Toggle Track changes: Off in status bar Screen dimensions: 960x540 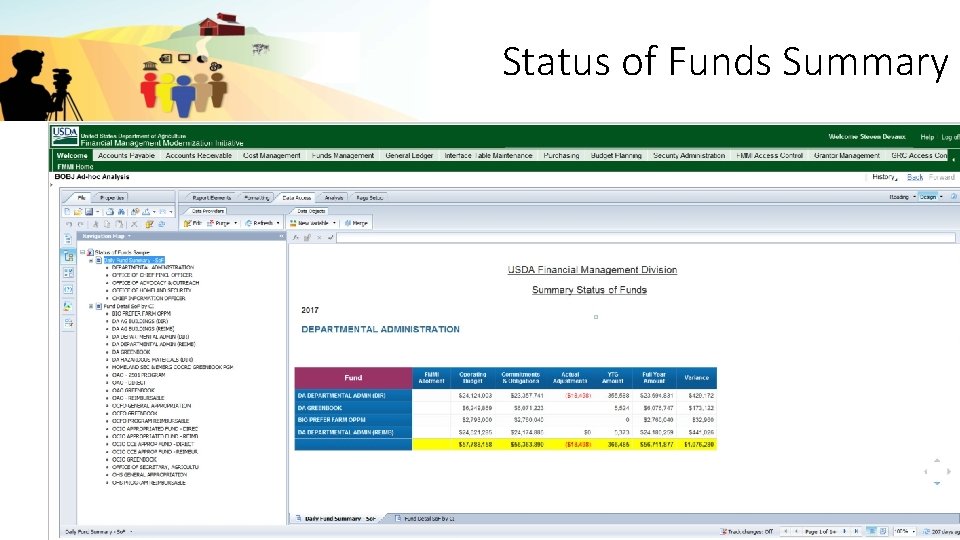(x=746, y=531)
